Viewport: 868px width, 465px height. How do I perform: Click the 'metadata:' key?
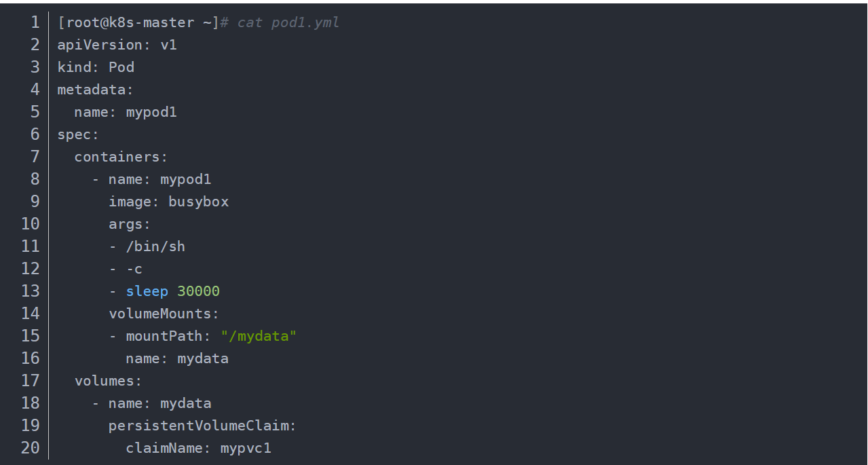(x=96, y=90)
